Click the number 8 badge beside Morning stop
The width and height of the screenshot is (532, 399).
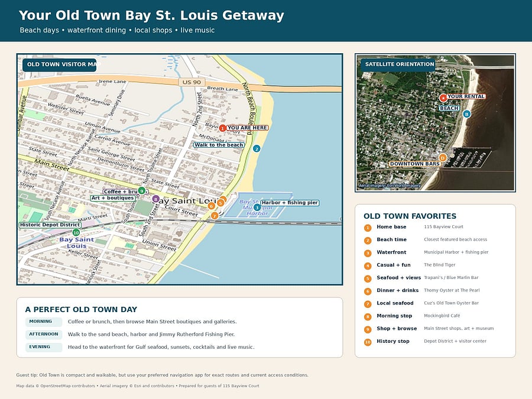pos(368,317)
